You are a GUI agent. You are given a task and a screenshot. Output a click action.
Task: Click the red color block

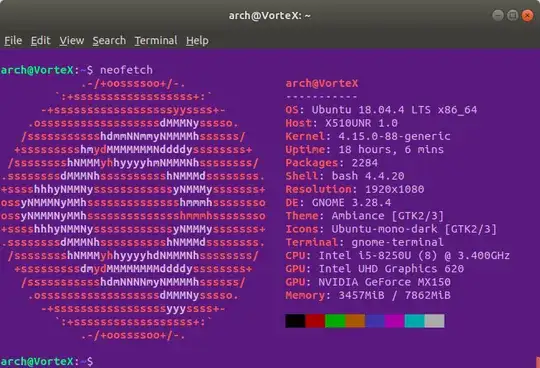(x=315, y=321)
